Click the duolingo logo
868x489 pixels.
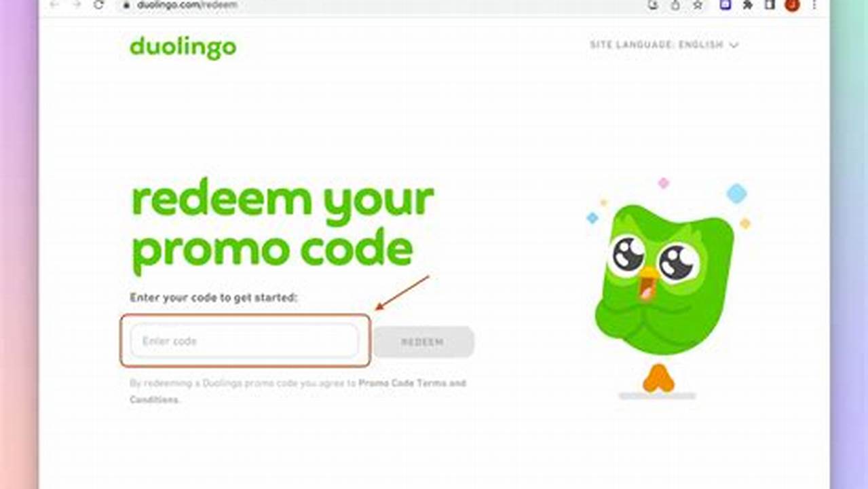pos(183,48)
